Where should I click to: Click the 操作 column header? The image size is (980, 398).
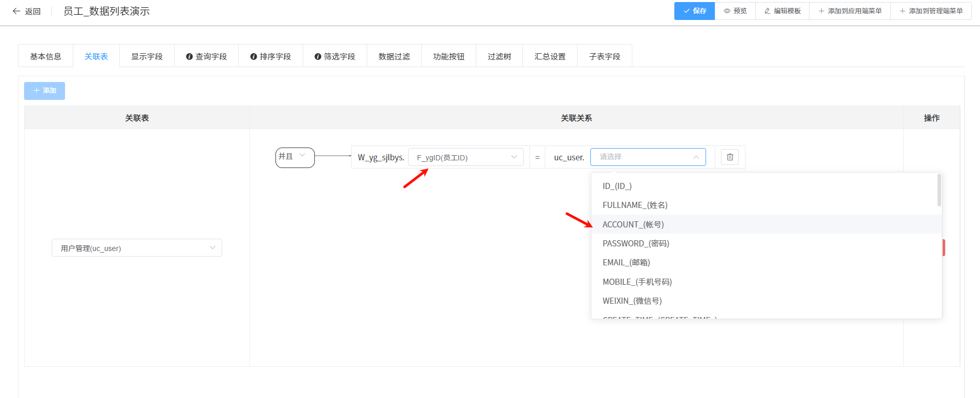pyautogui.click(x=931, y=118)
